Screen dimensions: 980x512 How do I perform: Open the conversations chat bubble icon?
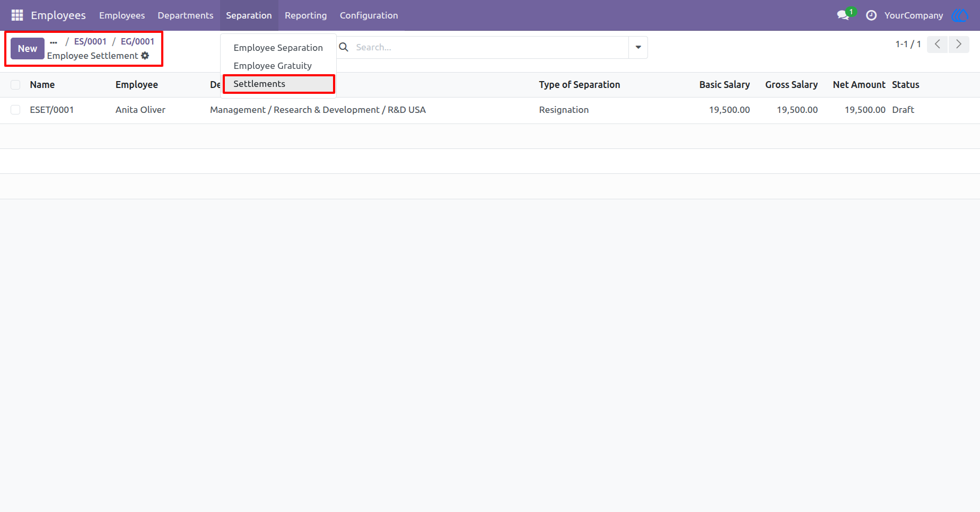tap(843, 15)
